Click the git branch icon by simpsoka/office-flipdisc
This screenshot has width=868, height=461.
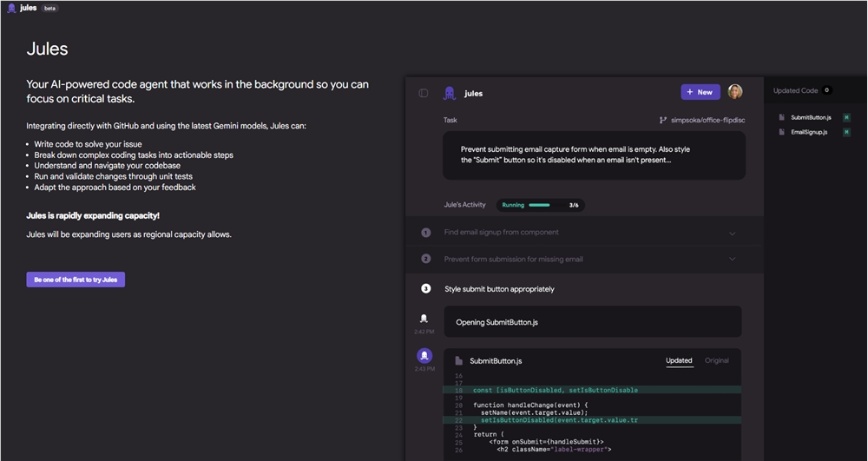pyautogui.click(x=663, y=121)
